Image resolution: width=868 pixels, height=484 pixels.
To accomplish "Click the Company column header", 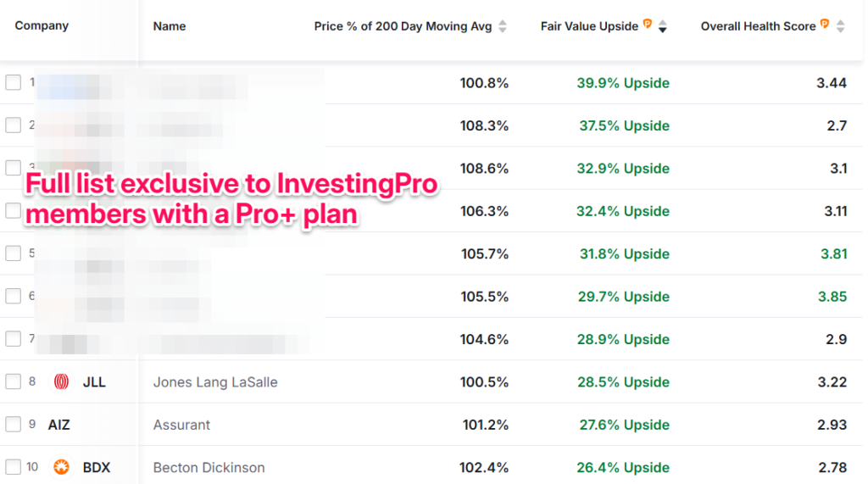I will pos(42,25).
